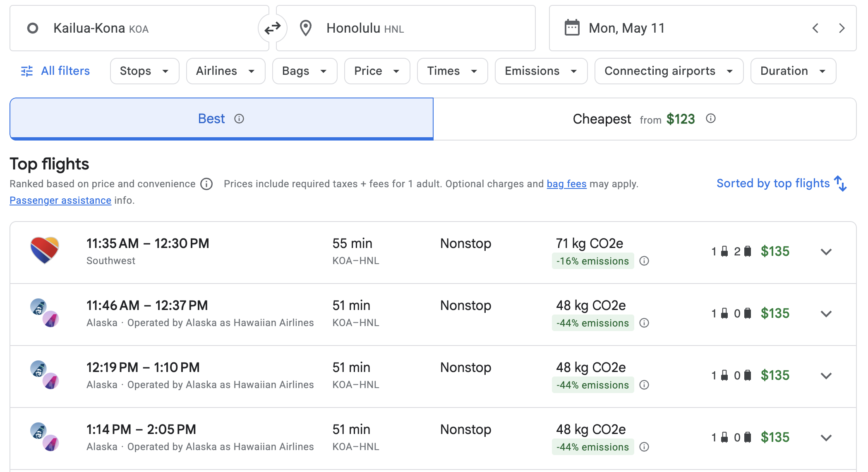Open the Connecting airports filter dropdown

point(669,71)
